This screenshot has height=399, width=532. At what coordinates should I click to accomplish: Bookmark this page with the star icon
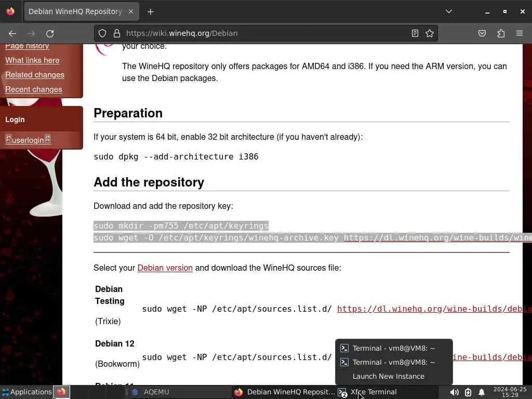pyautogui.click(x=430, y=33)
